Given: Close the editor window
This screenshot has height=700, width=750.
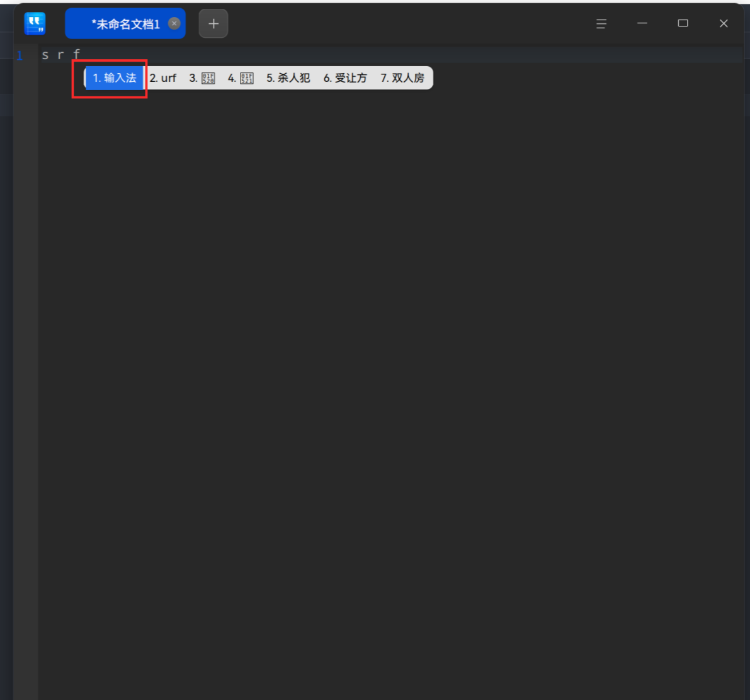Looking at the screenshot, I should [x=724, y=23].
